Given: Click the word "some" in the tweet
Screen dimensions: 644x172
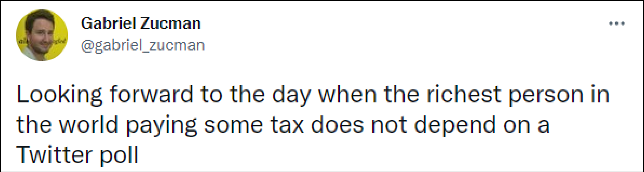Looking at the screenshot, I should [x=234, y=125].
